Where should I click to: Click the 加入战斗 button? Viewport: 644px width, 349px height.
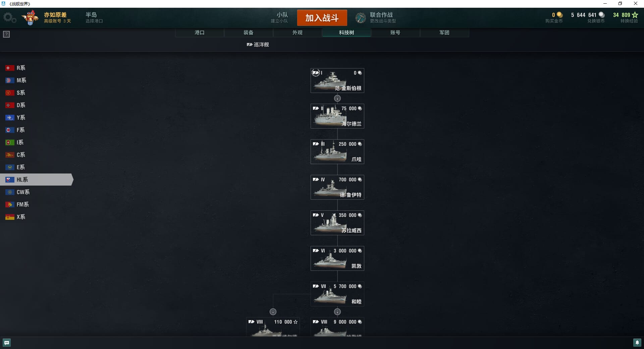click(x=322, y=18)
